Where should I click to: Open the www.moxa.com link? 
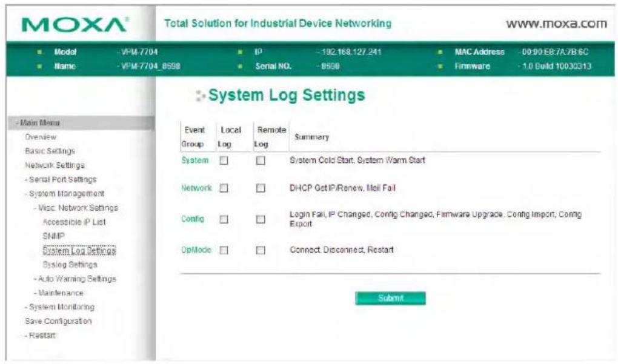coord(557,24)
